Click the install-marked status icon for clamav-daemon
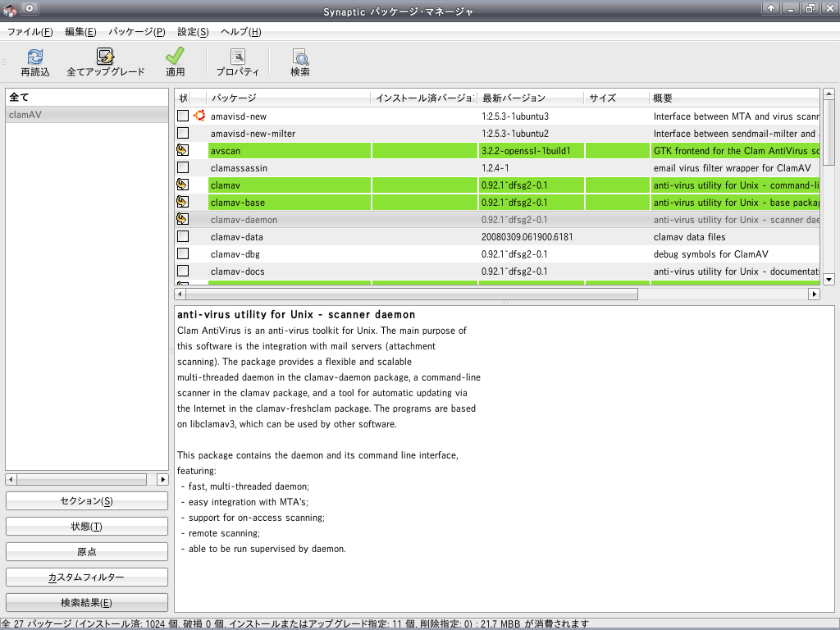The width and height of the screenshot is (840, 630). coord(183,219)
